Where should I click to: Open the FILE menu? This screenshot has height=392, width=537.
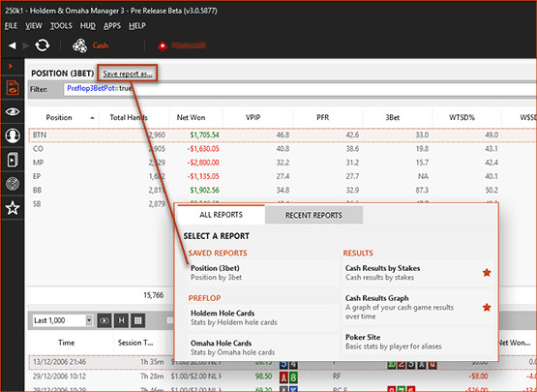[11, 26]
